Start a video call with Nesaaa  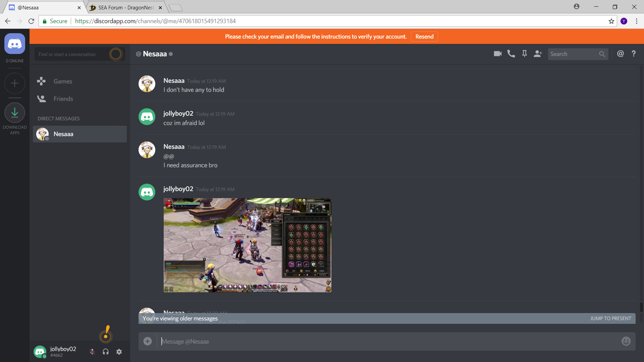tap(497, 54)
